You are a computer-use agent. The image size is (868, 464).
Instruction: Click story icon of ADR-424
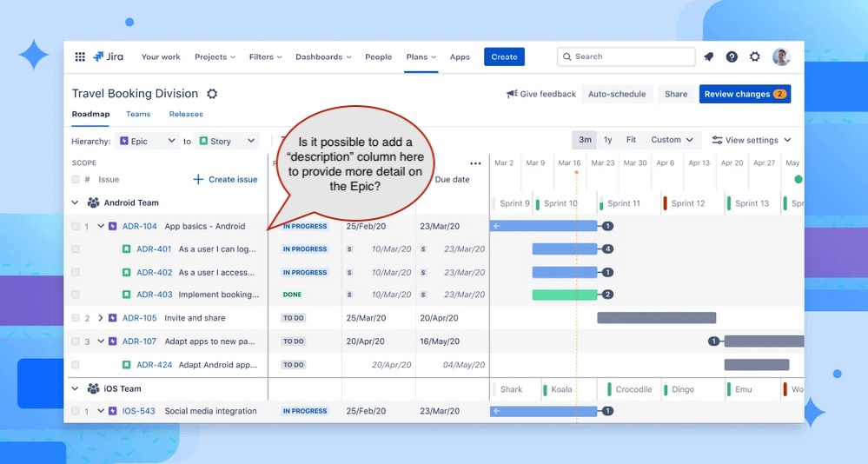(126, 364)
